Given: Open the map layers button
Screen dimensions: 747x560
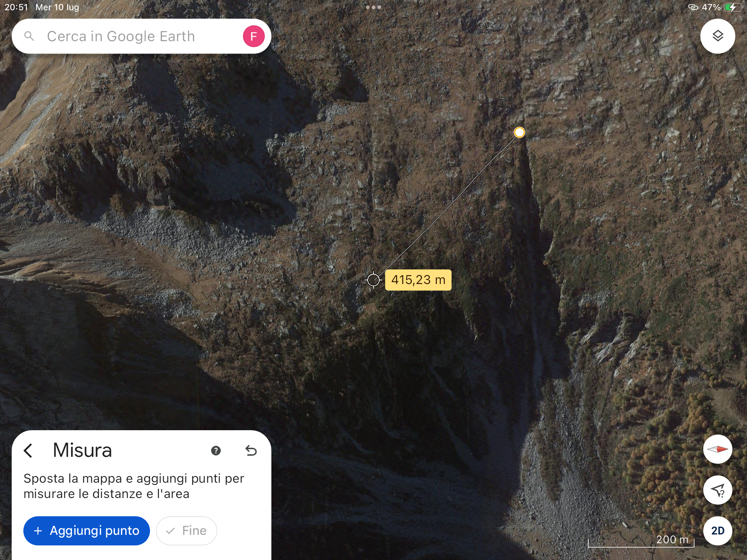Looking at the screenshot, I should [x=717, y=36].
